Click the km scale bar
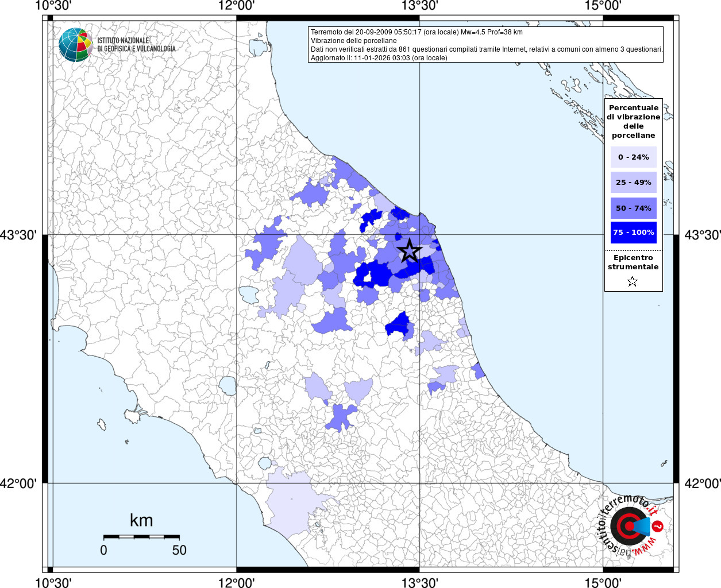Viewport: 721px width, 588px height. (x=141, y=536)
